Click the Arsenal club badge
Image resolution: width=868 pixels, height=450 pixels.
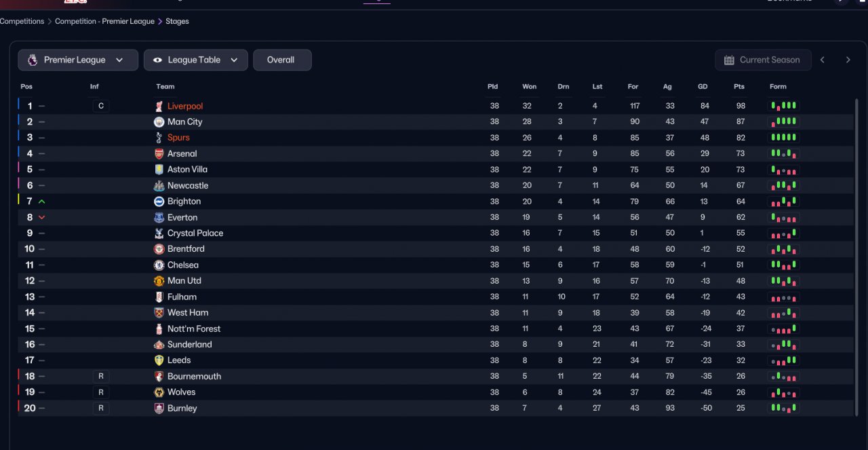coord(159,154)
